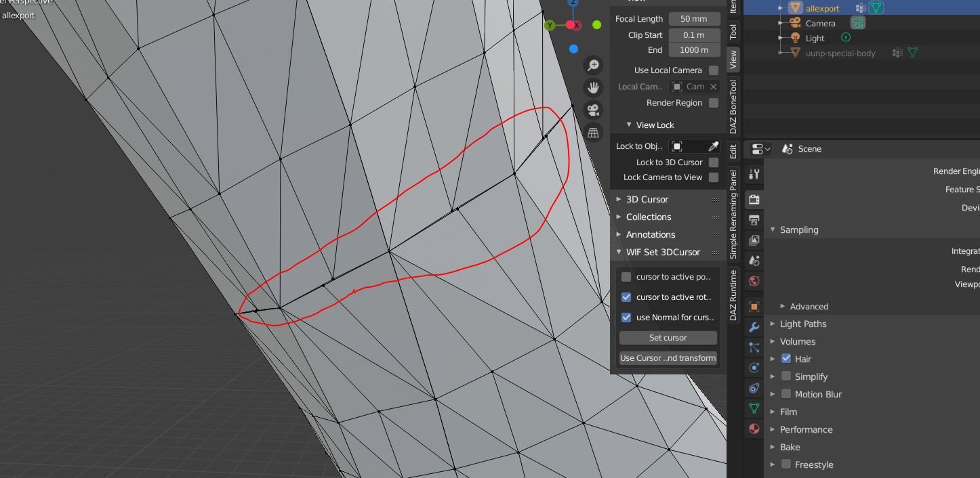Open the View Layer properties icon
The width and height of the screenshot is (980, 478).
click(x=754, y=240)
